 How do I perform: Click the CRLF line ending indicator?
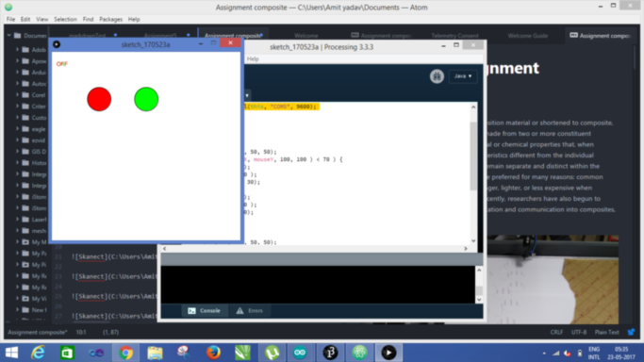[556, 332]
